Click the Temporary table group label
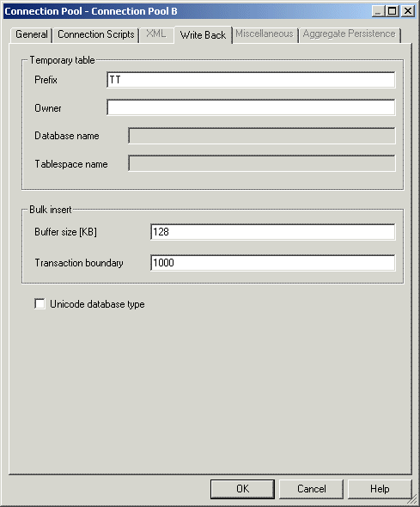This screenshot has height=507, width=420. (x=62, y=60)
